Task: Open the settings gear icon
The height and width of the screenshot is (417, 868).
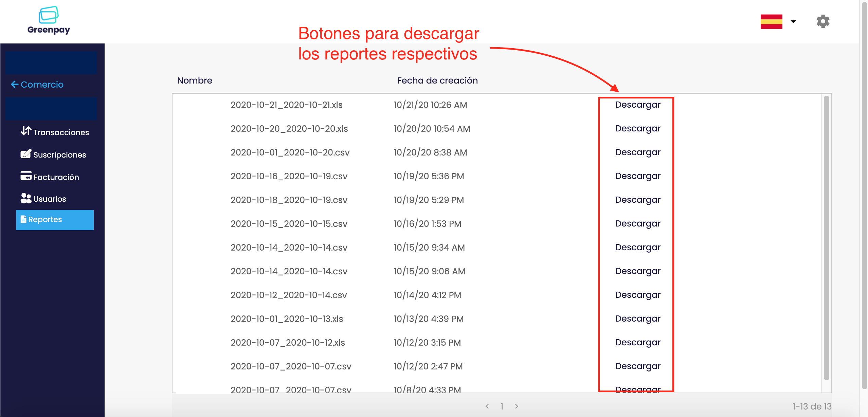Action: point(822,21)
